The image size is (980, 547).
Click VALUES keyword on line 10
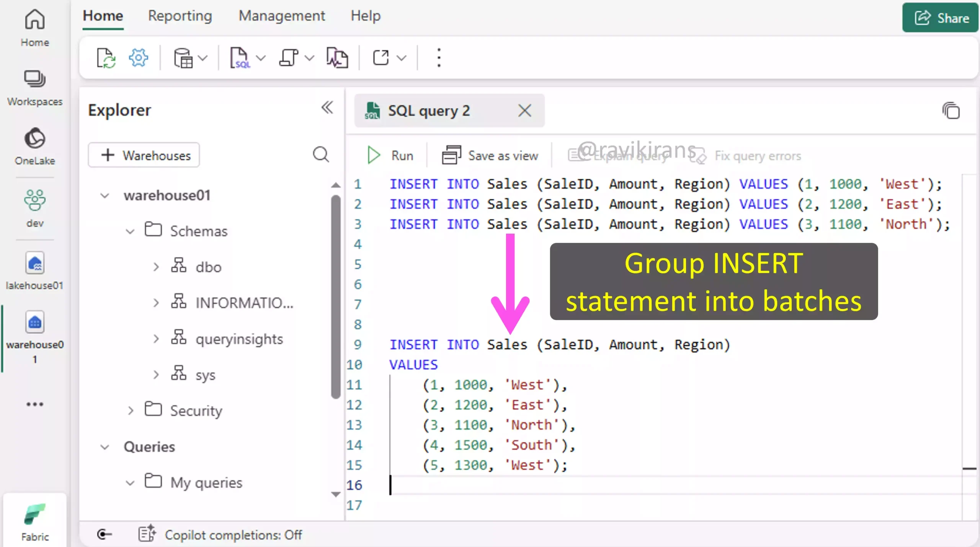point(413,365)
